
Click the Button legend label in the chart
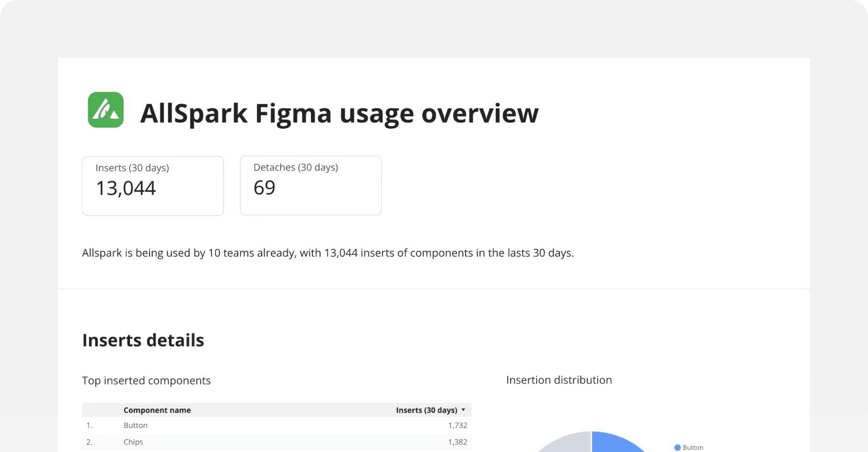(693, 447)
